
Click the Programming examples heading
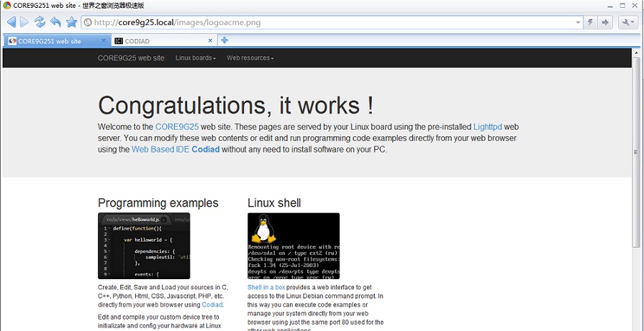tap(158, 203)
